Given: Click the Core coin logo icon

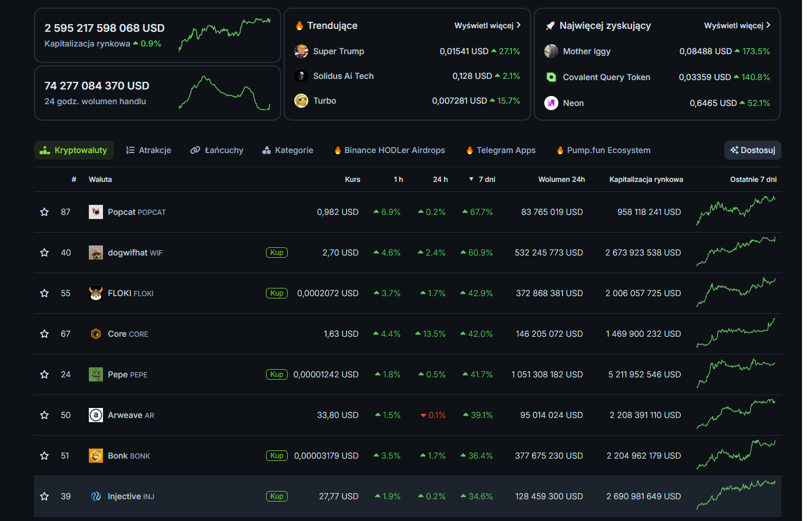Looking at the screenshot, I should pyautogui.click(x=96, y=334).
